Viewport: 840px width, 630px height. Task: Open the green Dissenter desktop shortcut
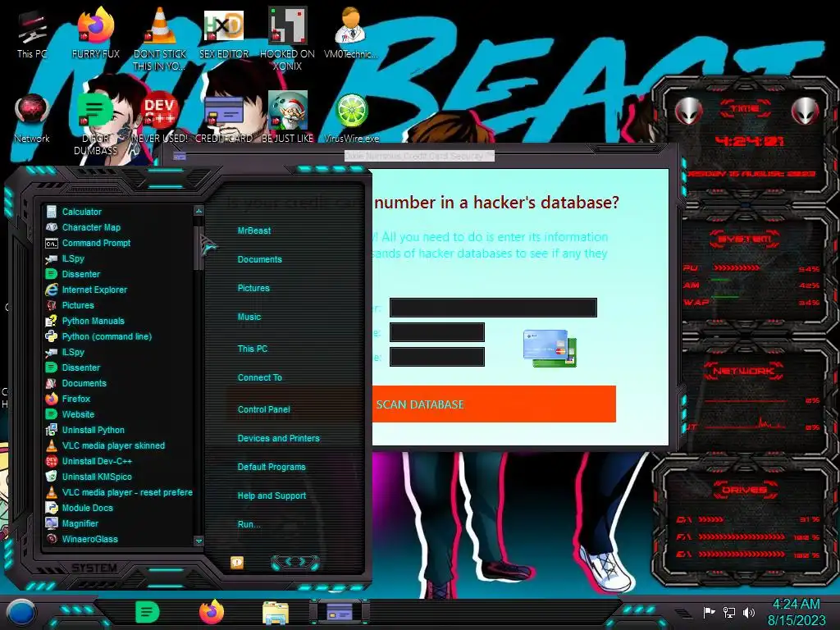[x=95, y=125]
